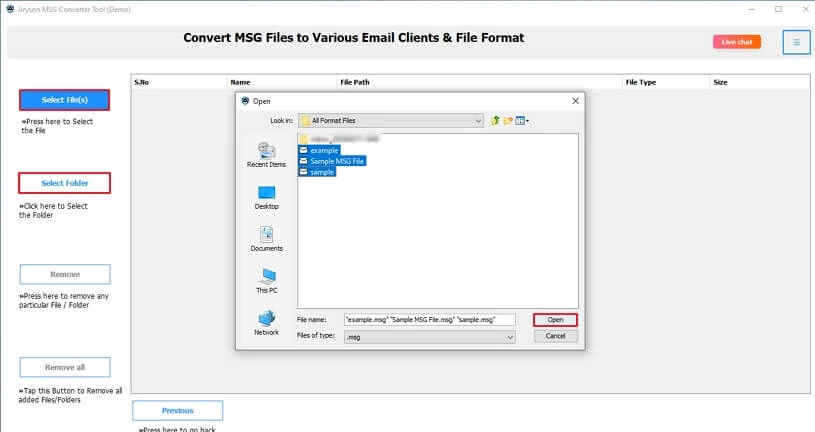Create a new folder in the dialog

508,121
